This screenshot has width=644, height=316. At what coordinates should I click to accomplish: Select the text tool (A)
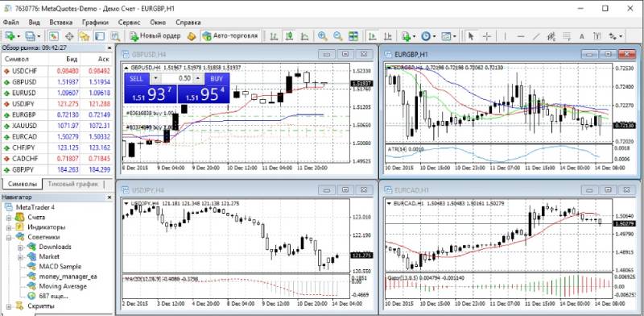coord(582,36)
